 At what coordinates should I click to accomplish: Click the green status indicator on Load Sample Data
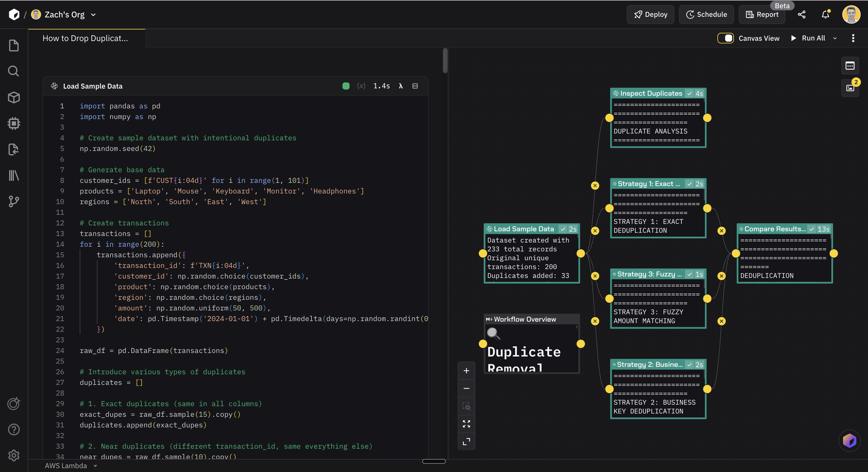click(x=346, y=85)
